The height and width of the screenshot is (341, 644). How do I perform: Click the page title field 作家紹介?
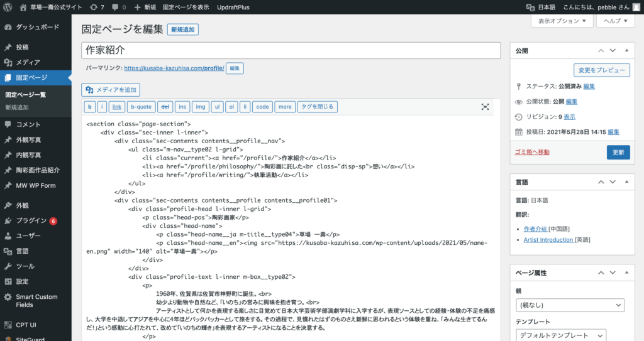pyautogui.click(x=291, y=50)
